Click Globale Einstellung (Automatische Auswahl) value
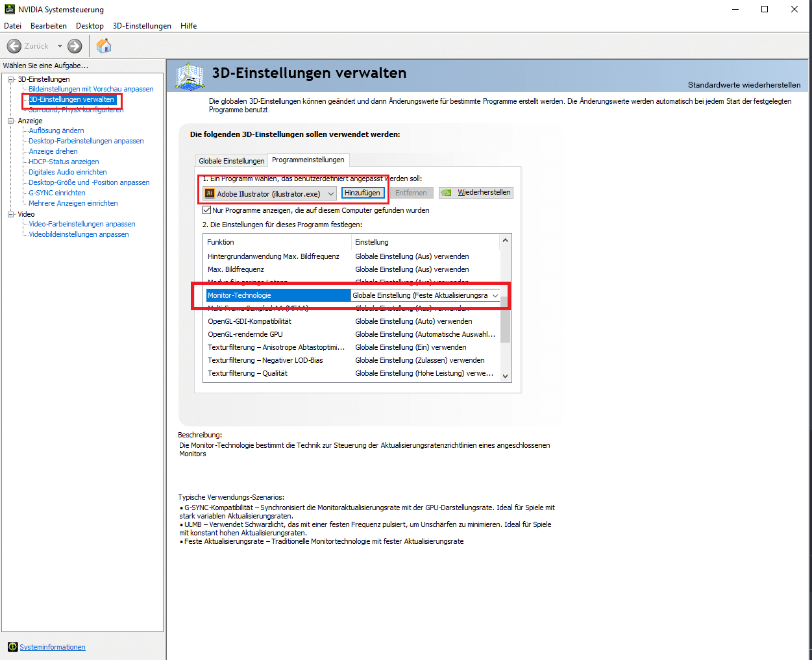The width and height of the screenshot is (812, 660). pyautogui.click(x=425, y=334)
